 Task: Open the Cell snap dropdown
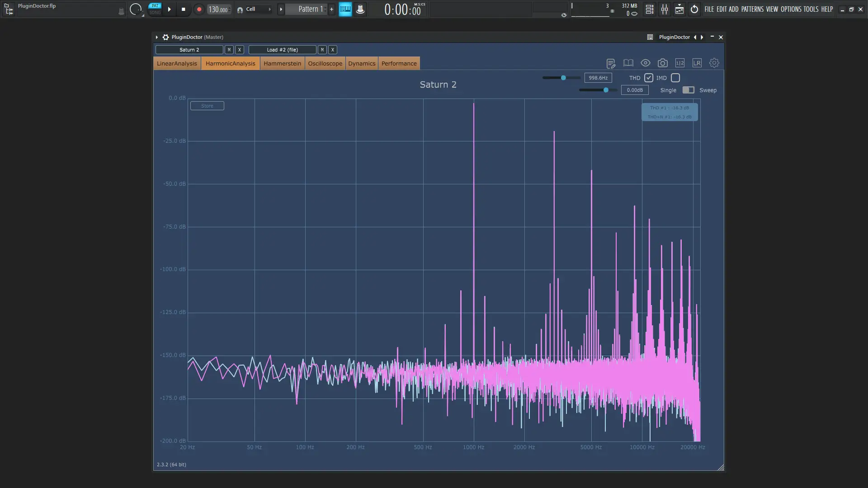(255, 9)
